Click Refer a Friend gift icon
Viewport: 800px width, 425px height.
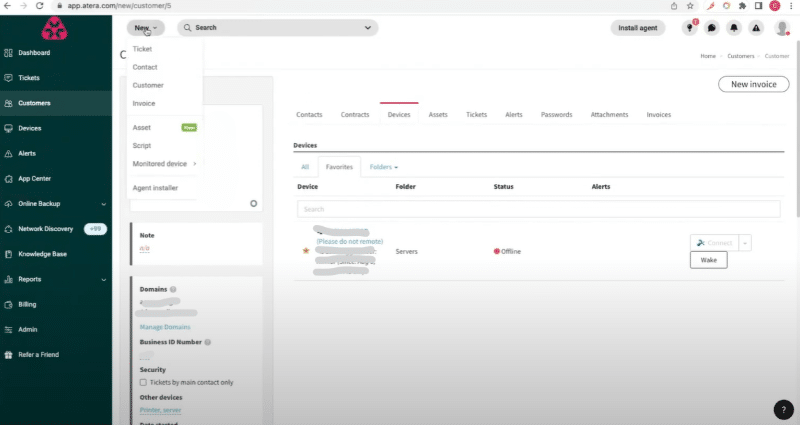click(x=8, y=355)
